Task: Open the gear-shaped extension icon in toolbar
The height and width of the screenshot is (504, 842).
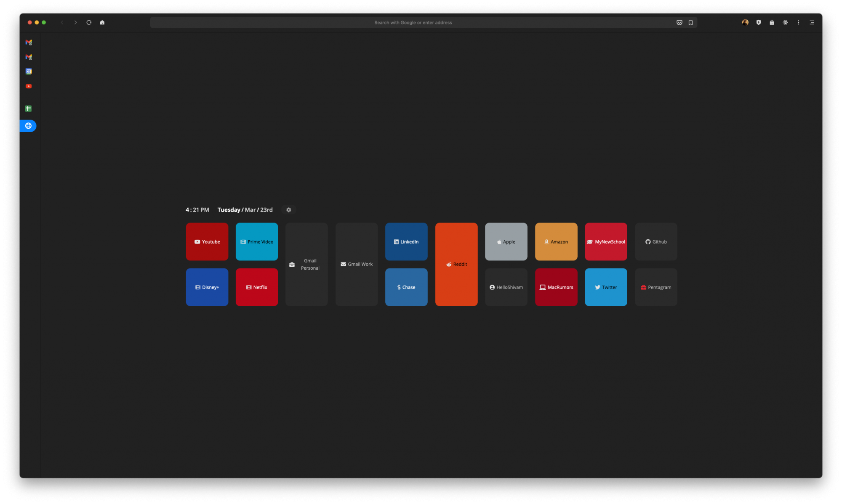Action: pyautogui.click(x=785, y=23)
